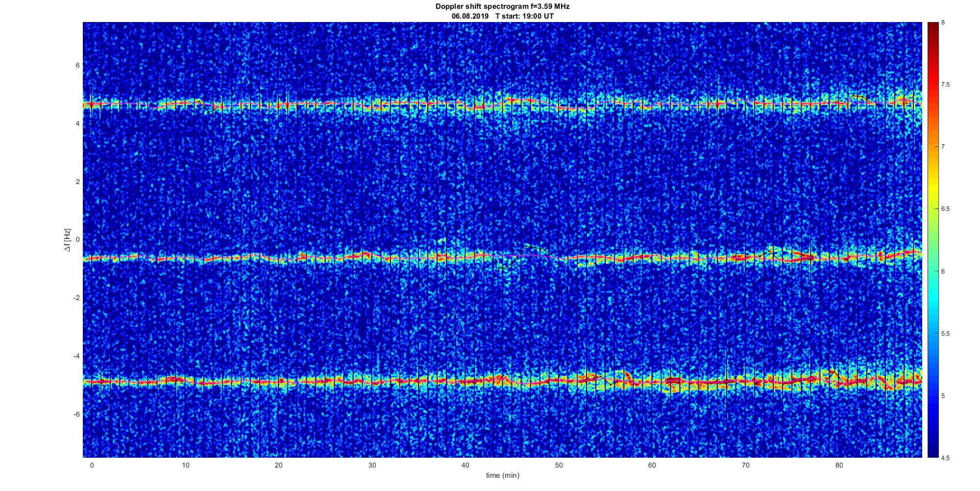Click the colorbar tick label '5'
Screen dimensions: 980x491
coord(943,396)
